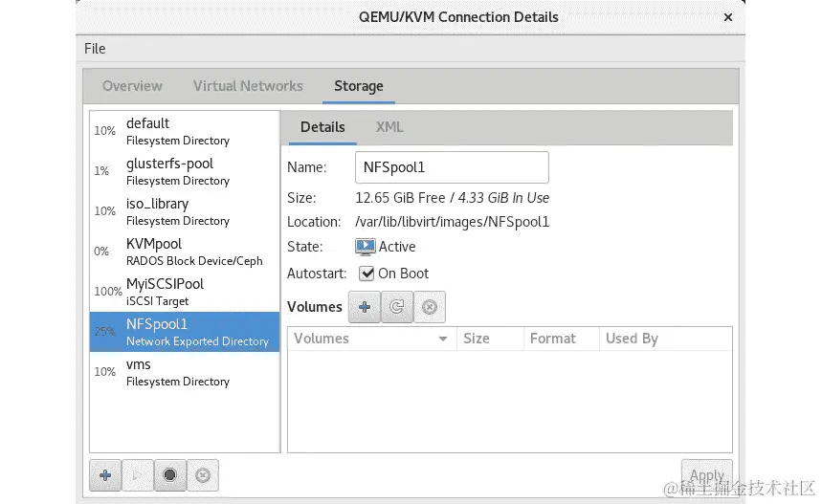Select the NFSpool1 network exported pool
This screenshot has width=822, height=504.
click(x=185, y=332)
